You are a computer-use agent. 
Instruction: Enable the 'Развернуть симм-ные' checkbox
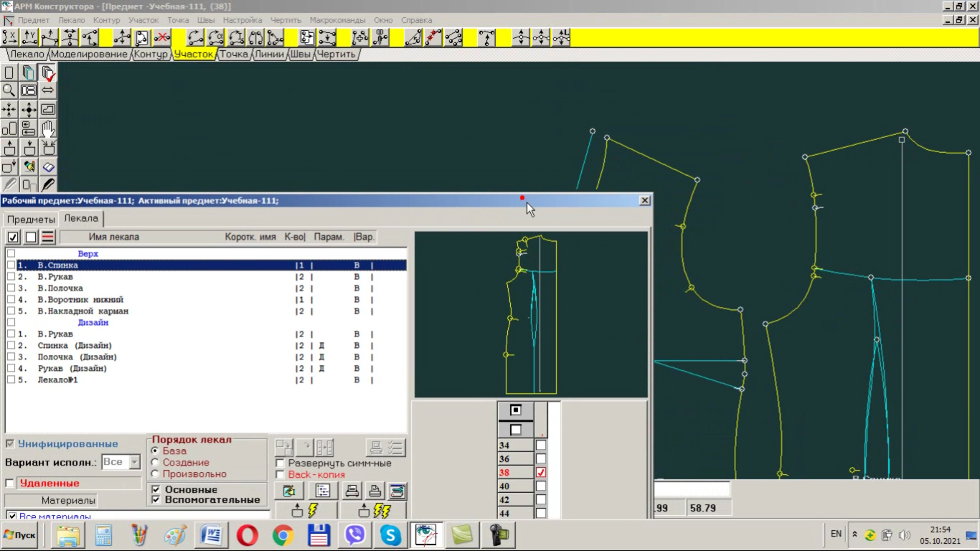[x=281, y=463]
